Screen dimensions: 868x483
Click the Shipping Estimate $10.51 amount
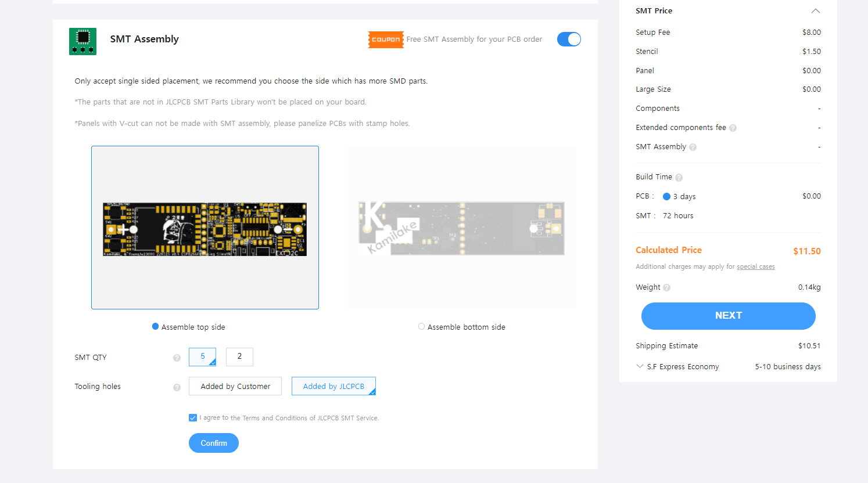[x=809, y=346]
